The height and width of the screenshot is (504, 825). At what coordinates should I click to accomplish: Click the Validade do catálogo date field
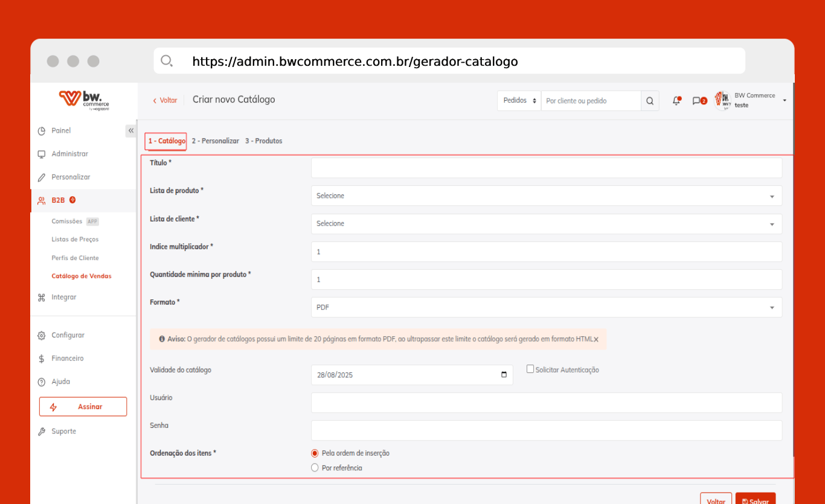pos(412,375)
